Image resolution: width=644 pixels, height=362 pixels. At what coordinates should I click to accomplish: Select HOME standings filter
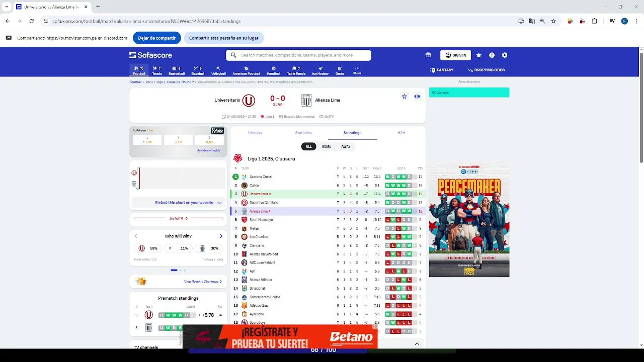coord(327,146)
